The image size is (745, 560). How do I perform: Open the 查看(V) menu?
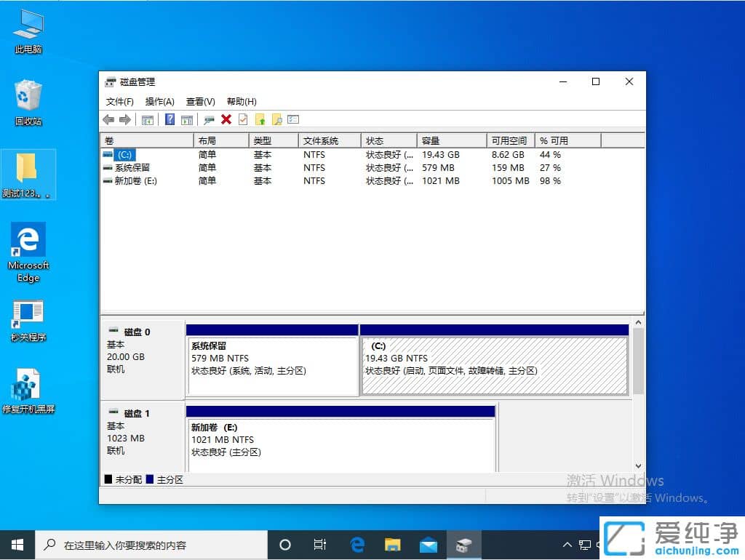[199, 101]
